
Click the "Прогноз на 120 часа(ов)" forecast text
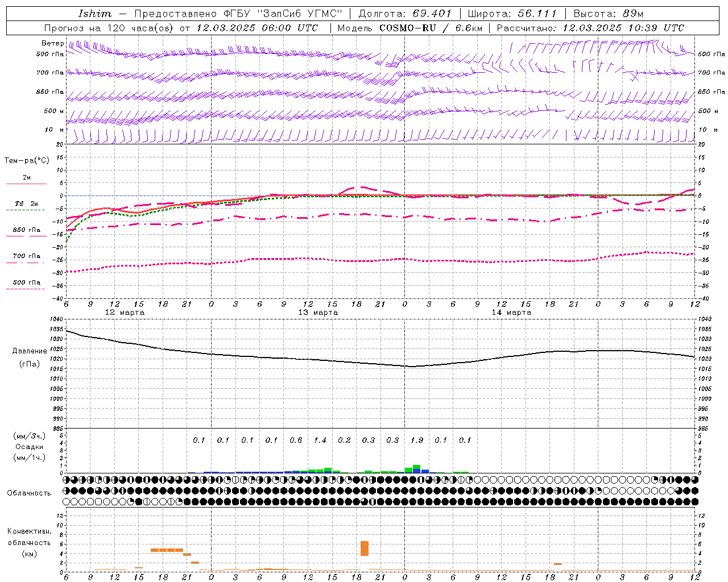click(x=109, y=28)
